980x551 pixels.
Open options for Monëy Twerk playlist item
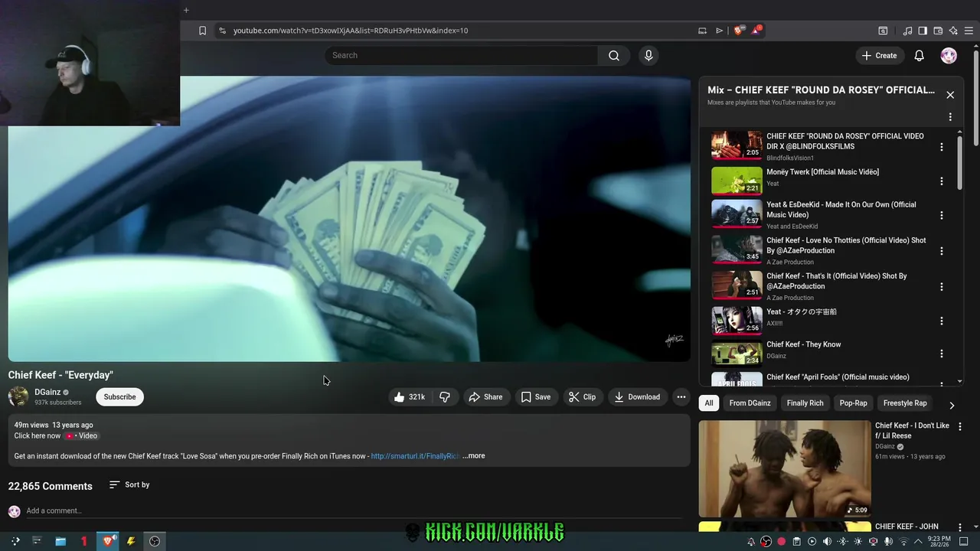click(x=942, y=181)
